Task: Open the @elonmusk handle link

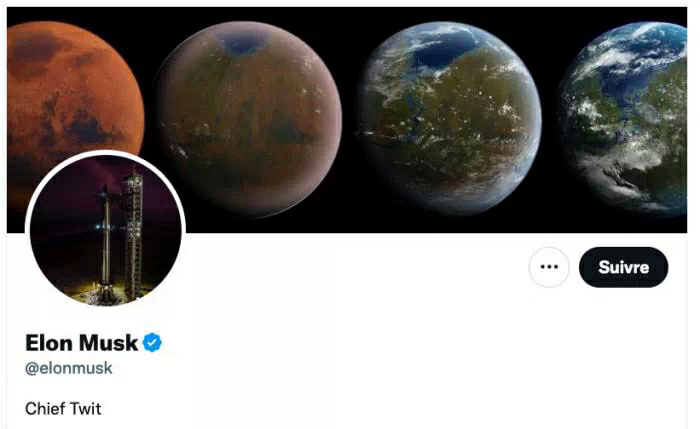Action: 69,368
